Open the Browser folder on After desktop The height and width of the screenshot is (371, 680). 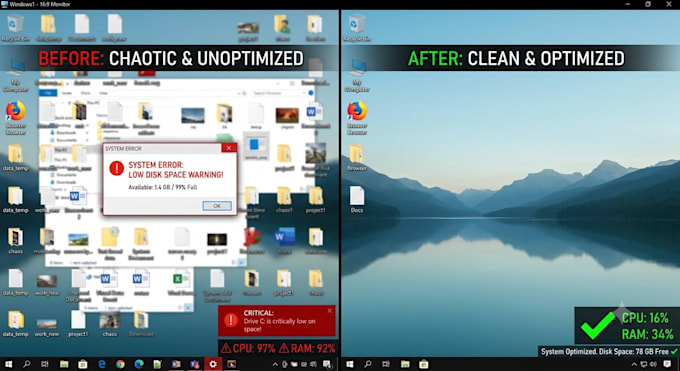click(x=357, y=158)
